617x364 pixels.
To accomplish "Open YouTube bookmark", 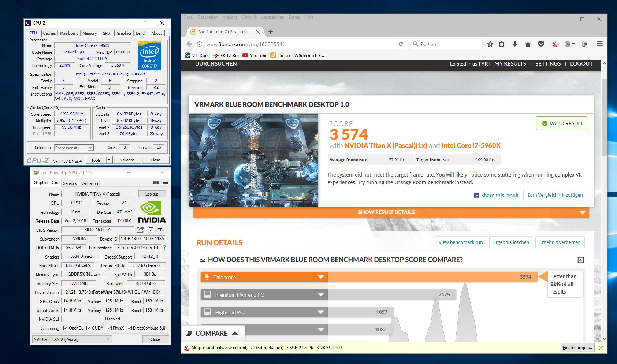I will [x=255, y=56].
